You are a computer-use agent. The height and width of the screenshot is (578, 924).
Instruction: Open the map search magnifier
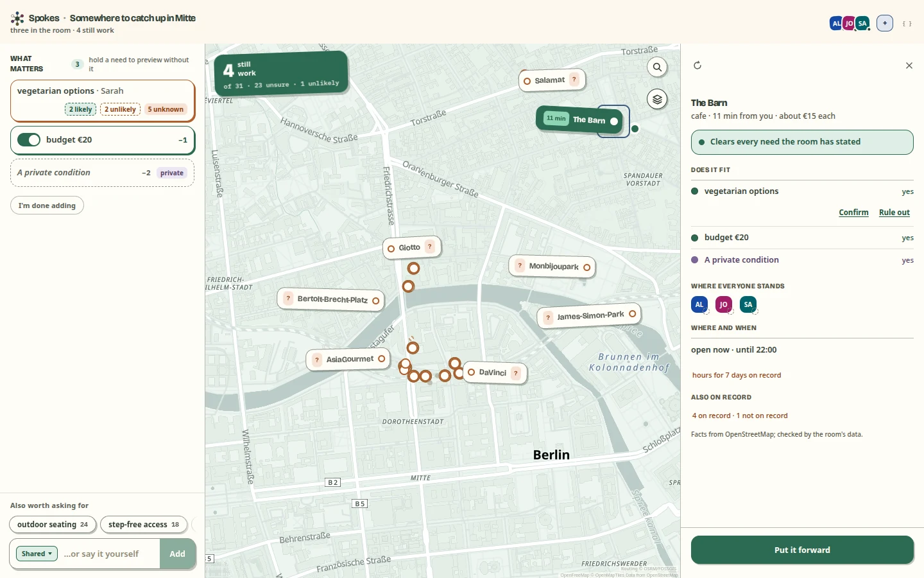[657, 67]
